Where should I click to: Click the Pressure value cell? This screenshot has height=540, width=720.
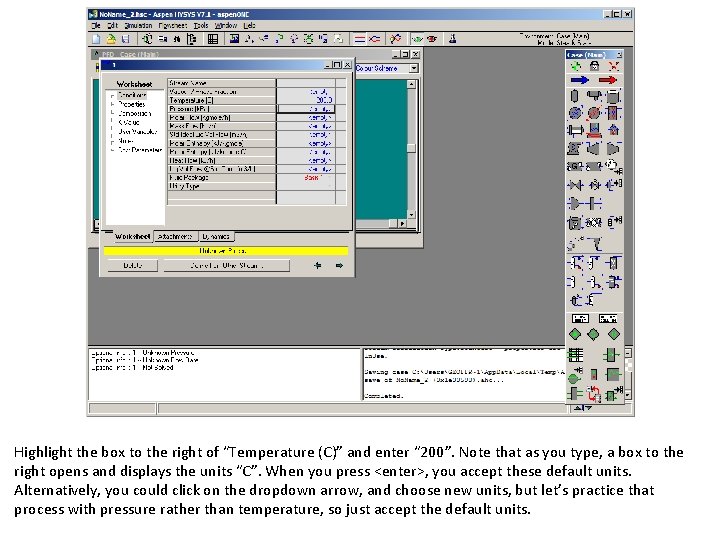pyautogui.click(x=306, y=109)
